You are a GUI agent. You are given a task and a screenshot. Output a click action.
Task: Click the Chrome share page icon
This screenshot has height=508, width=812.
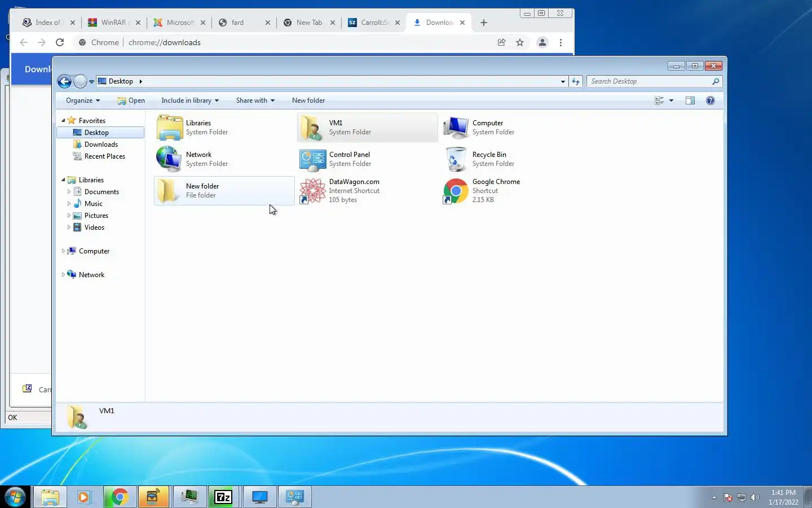click(x=501, y=42)
